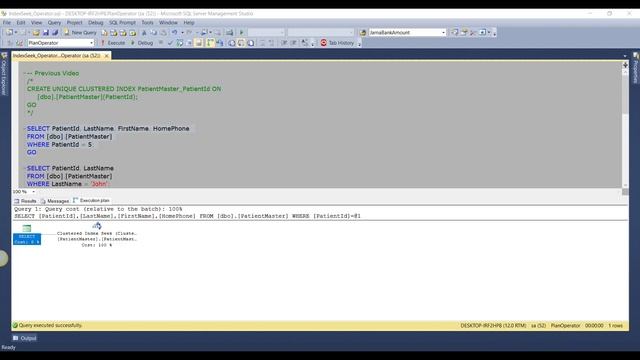Open the SQL Prompt menu
The width and height of the screenshot is (640, 360).
pyautogui.click(x=122, y=23)
